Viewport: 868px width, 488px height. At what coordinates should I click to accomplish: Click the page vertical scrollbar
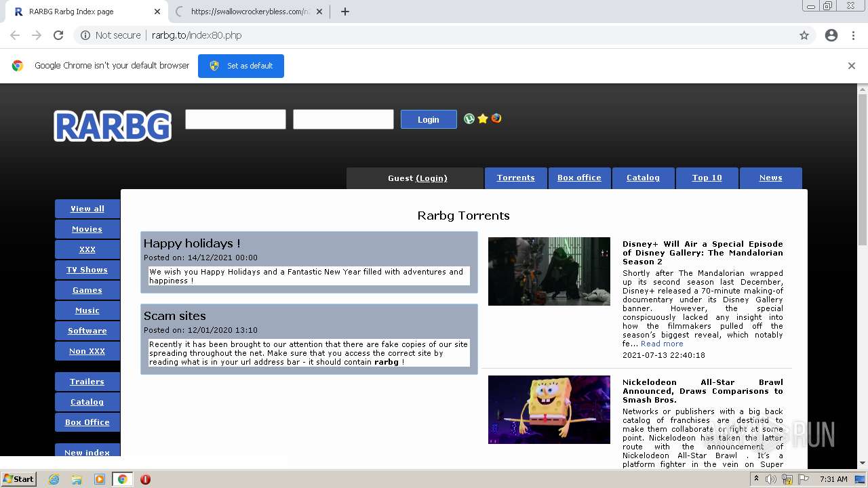863,169
